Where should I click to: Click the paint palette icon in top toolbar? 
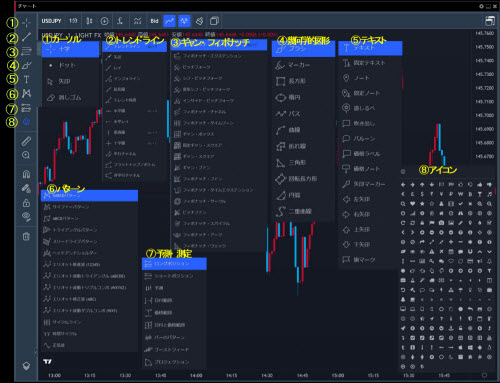coord(199,21)
